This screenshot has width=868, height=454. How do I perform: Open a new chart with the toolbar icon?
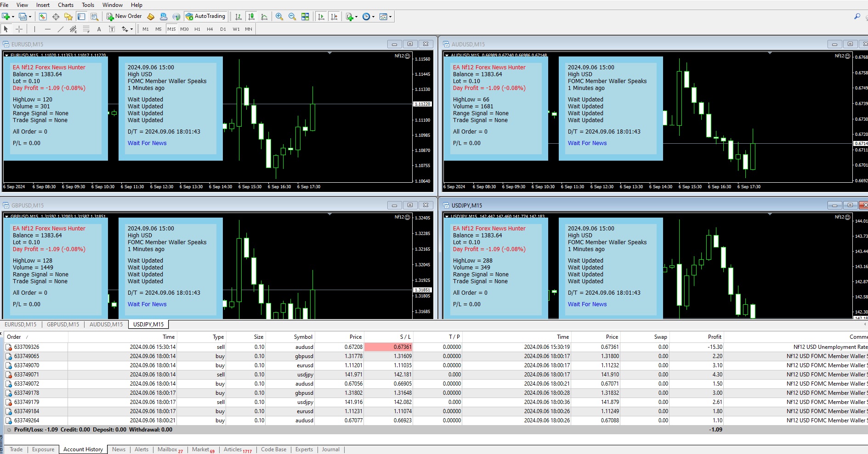[x=6, y=17]
